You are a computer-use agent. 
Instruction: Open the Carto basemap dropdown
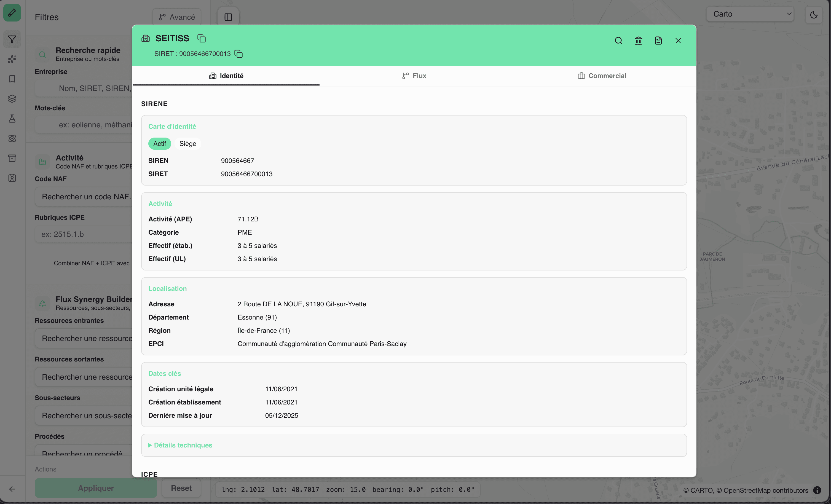[x=750, y=14]
